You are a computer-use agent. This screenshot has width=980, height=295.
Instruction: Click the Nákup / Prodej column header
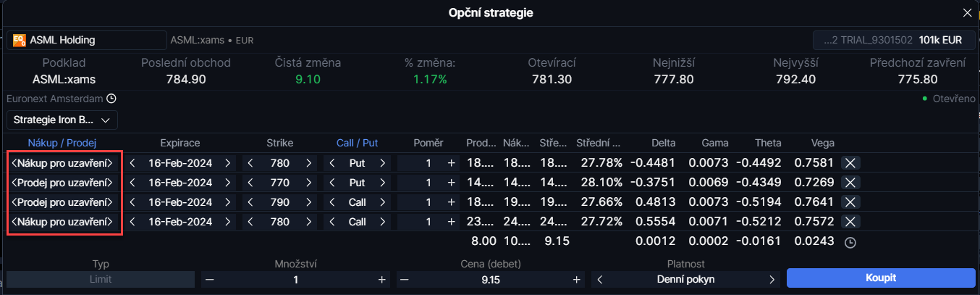click(x=62, y=144)
